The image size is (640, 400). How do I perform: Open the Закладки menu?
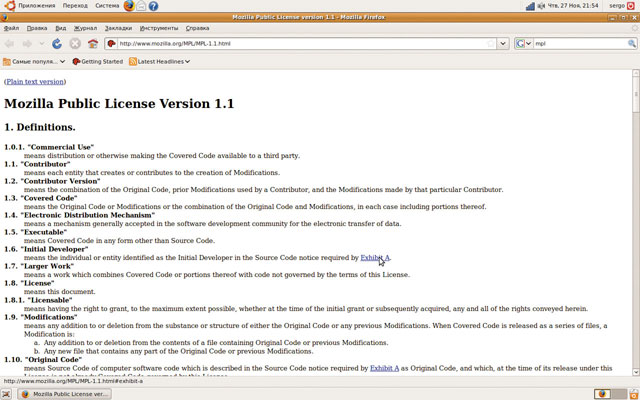pyautogui.click(x=118, y=28)
